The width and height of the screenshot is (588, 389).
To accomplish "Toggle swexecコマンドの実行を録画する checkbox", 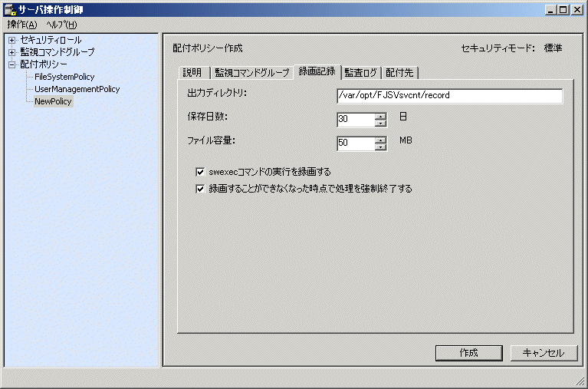I will (200, 172).
